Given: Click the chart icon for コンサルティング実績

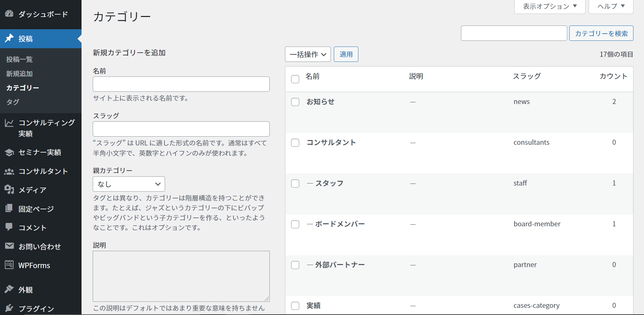Looking at the screenshot, I should point(9,123).
